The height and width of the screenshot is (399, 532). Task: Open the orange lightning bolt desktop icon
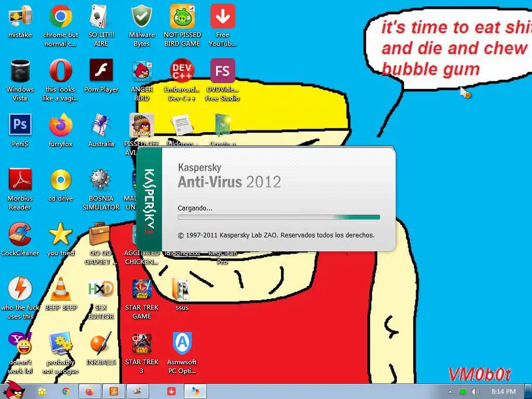tap(20, 289)
